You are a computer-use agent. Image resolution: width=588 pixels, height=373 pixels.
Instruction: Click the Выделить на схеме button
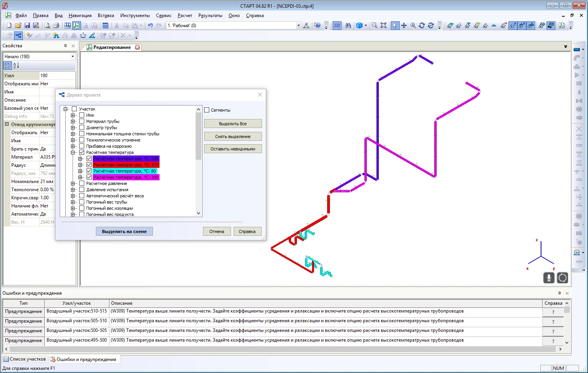[124, 231]
